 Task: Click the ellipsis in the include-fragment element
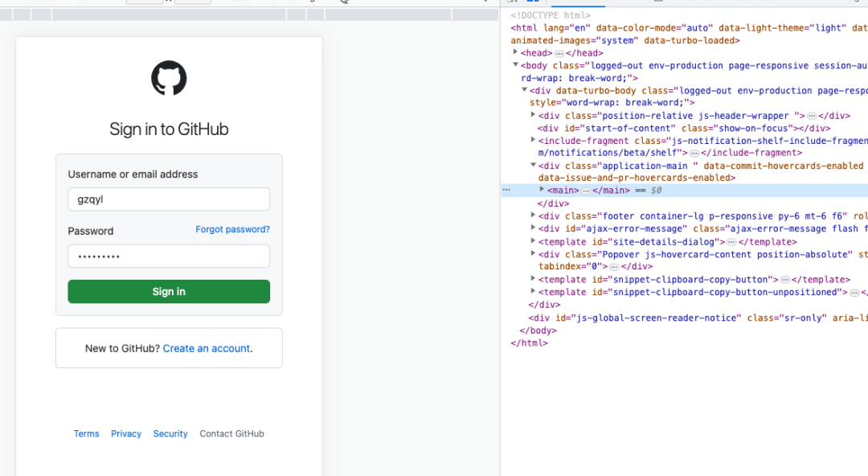(694, 154)
